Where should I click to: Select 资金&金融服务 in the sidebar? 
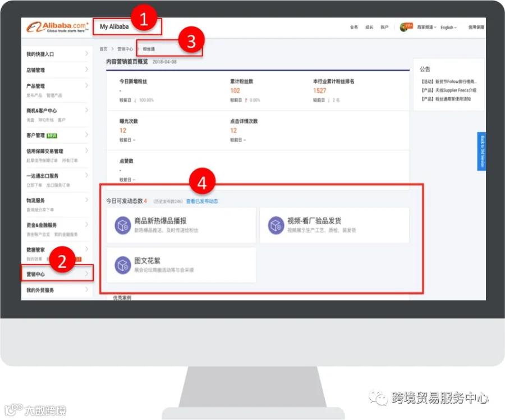[42, 225]
